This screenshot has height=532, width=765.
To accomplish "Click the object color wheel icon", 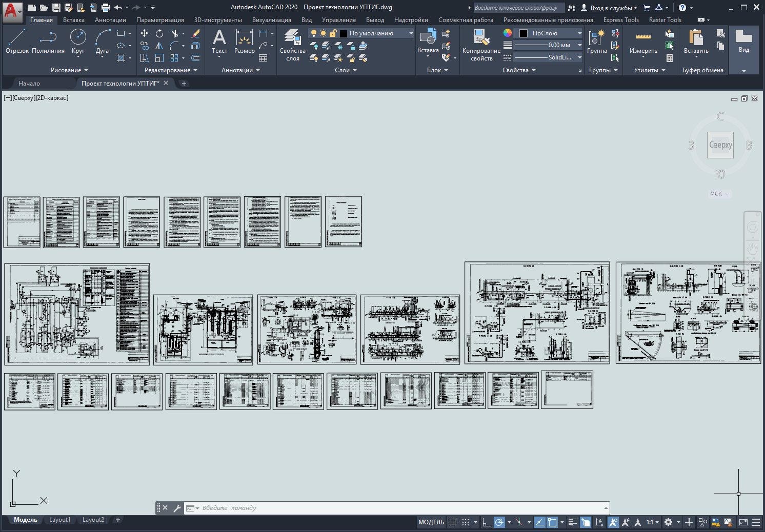I will pos(507,33).
